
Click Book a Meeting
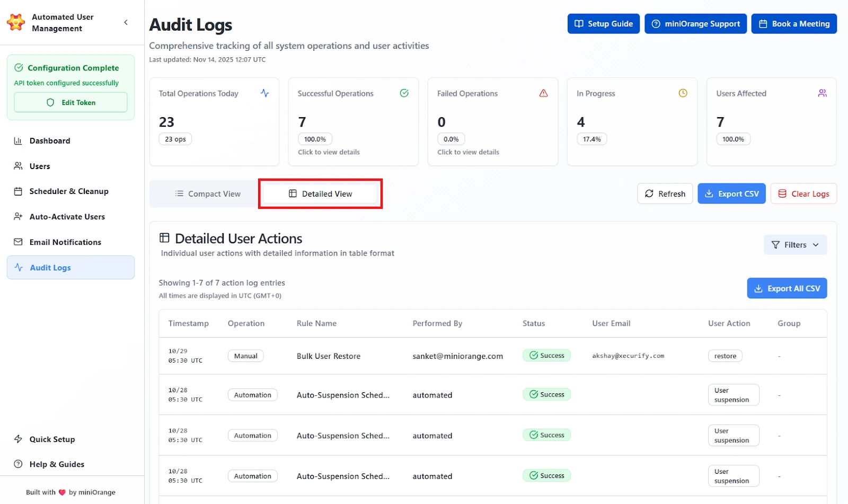click(x=794, y=23)
